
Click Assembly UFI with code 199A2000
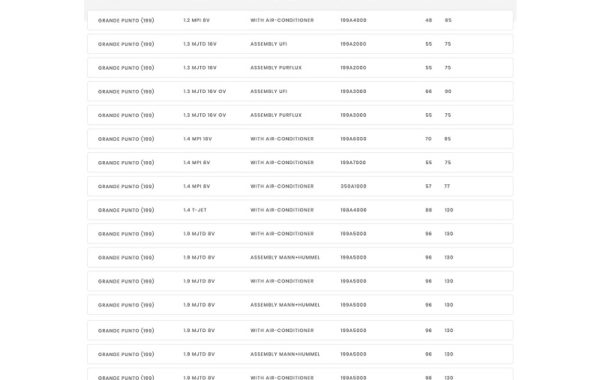[x=269, y=44]
